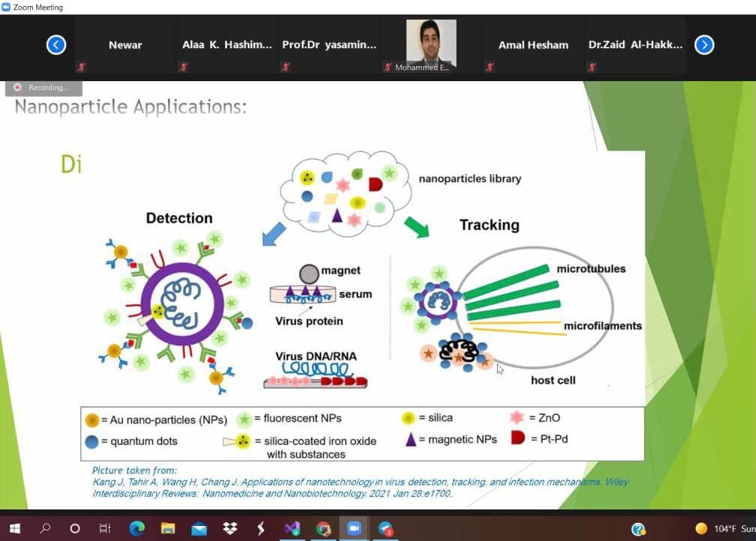Open Google Chrome from taskbar
Viewport: 756px width, 541px height.
323,529
